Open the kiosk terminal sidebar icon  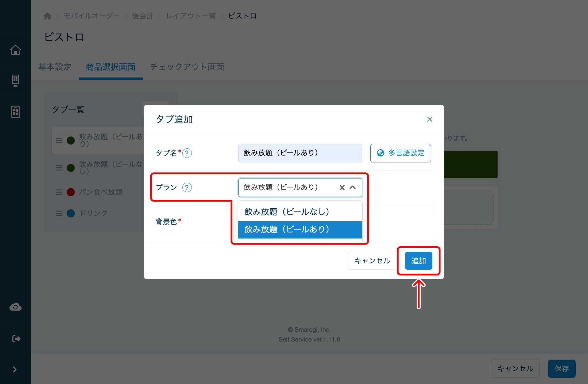click(x=16, y=81)
